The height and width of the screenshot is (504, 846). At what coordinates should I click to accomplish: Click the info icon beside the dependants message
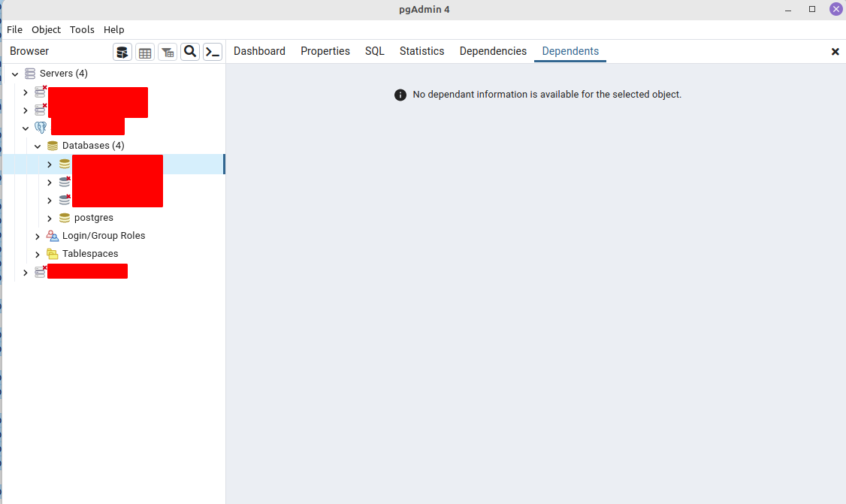(x=400, y=95)
